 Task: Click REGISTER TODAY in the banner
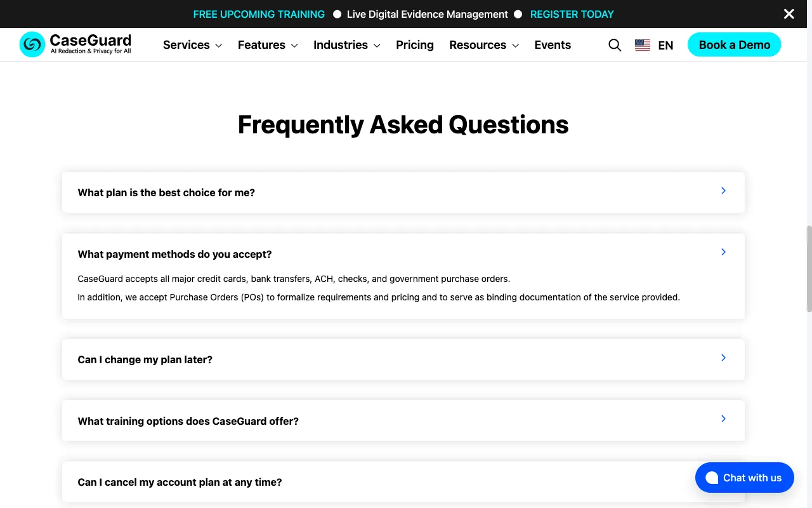[x=572, y=14]
